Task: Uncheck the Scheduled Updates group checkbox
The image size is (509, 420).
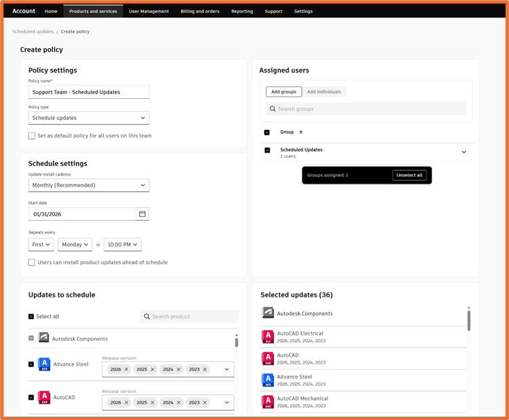Action: point(267,150)
